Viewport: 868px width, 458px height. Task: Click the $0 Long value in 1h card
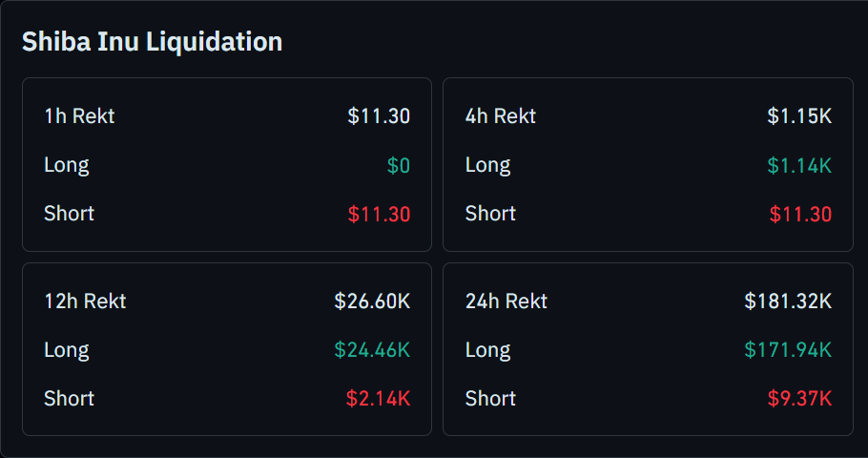click(399, 165)
